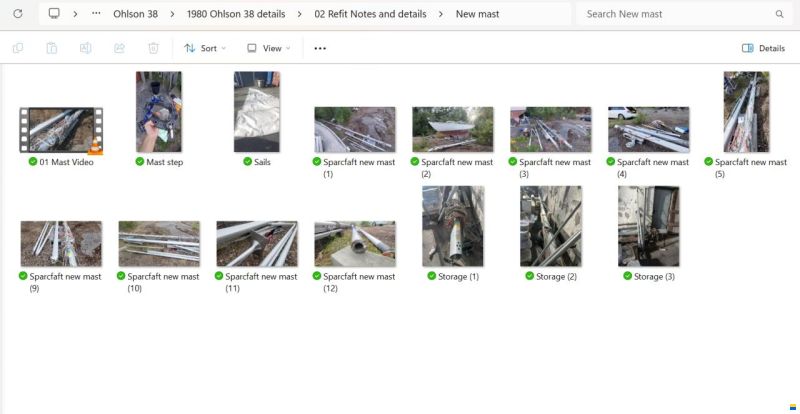
Task: Click 'Sparcfaft new mast (4)' file name
Action: tap(653, 168)
